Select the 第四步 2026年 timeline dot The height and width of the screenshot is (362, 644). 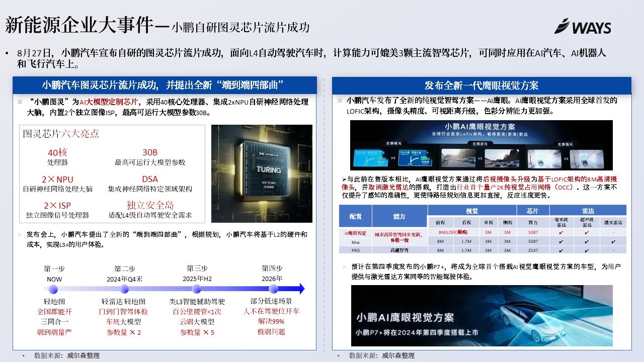tap(273, 289)
